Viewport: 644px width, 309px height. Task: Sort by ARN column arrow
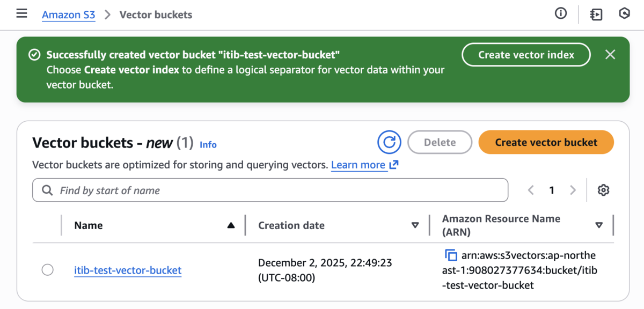click(x=599, y=225)
